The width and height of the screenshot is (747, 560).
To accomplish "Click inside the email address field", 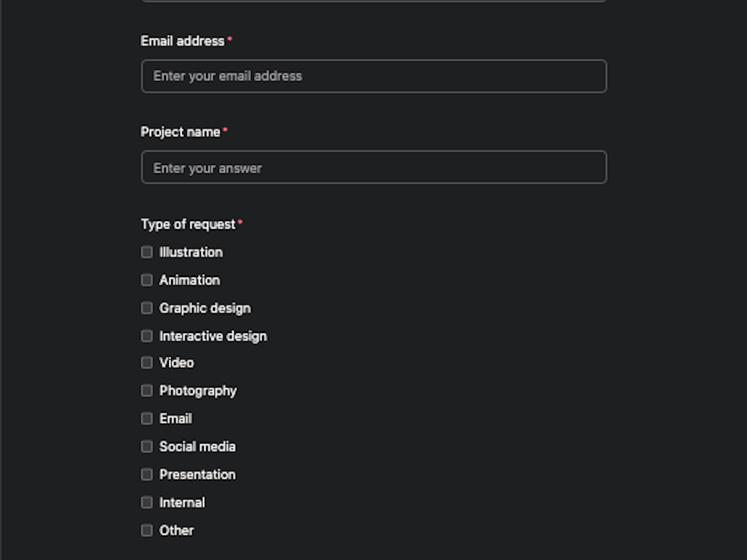I will point(373,75).
